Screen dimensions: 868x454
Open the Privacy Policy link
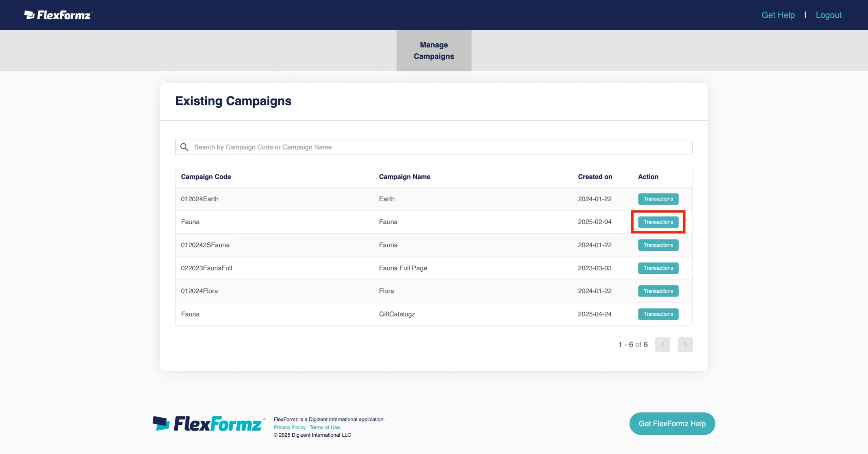pos(289,427)
